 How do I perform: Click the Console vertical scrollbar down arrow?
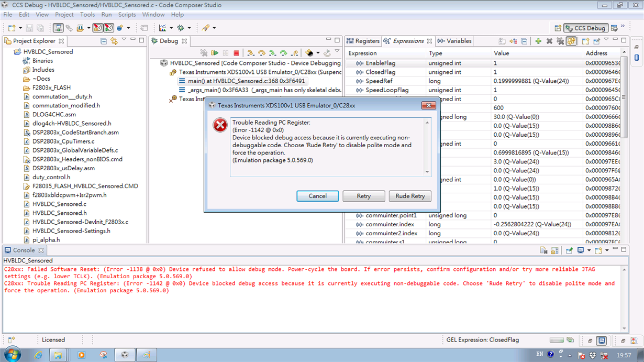tap(624, 328)
